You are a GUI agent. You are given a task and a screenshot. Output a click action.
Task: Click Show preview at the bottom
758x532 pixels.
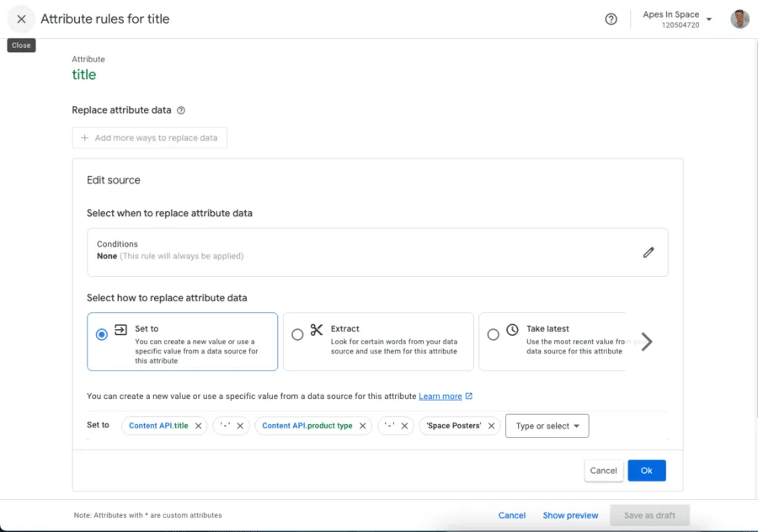(570, 515)
